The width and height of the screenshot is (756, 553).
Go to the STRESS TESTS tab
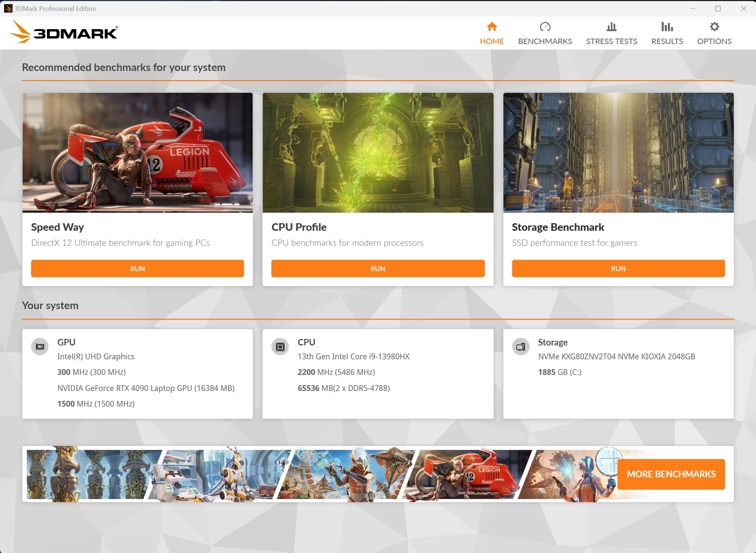tap(611, 33)
